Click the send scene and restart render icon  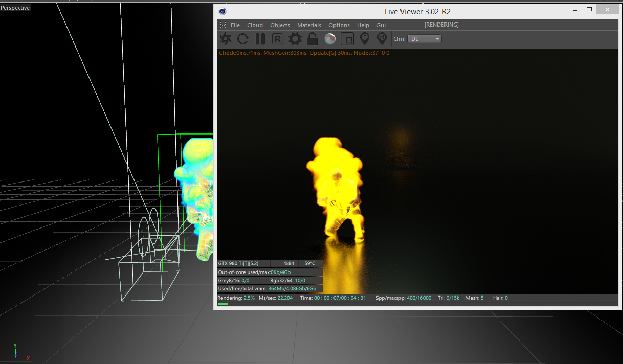tap(226, 39)
